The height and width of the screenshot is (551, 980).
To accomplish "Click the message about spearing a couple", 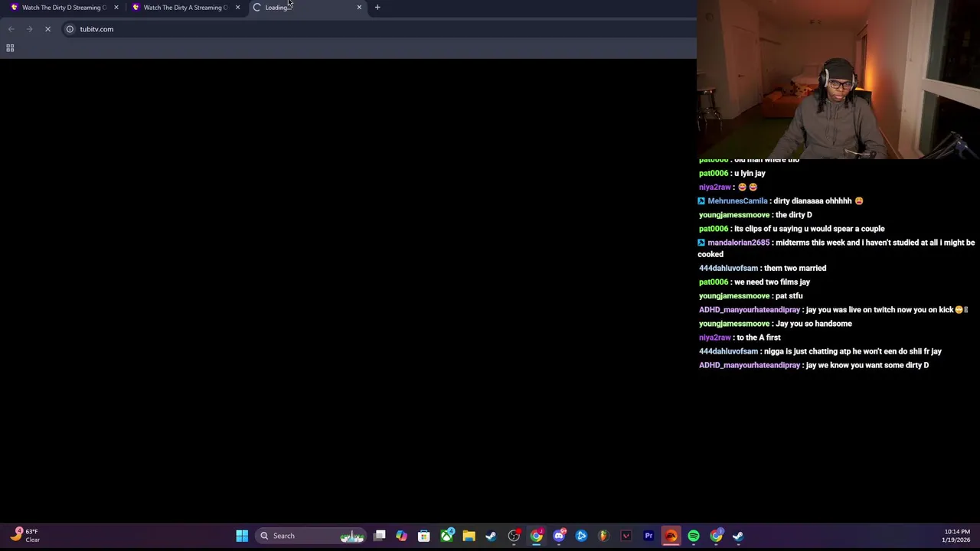I will click(809, 229).
